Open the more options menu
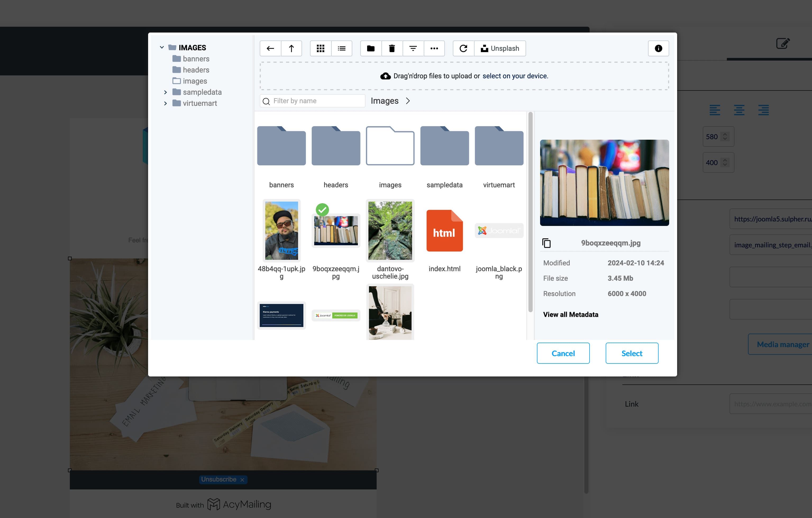812x518 pixels. click(434, 49)
